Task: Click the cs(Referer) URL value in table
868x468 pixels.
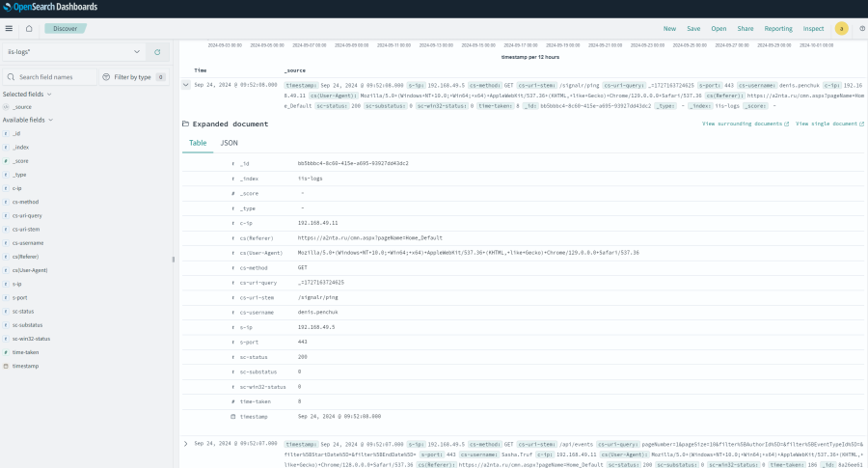Action: [x=369, y=238]
